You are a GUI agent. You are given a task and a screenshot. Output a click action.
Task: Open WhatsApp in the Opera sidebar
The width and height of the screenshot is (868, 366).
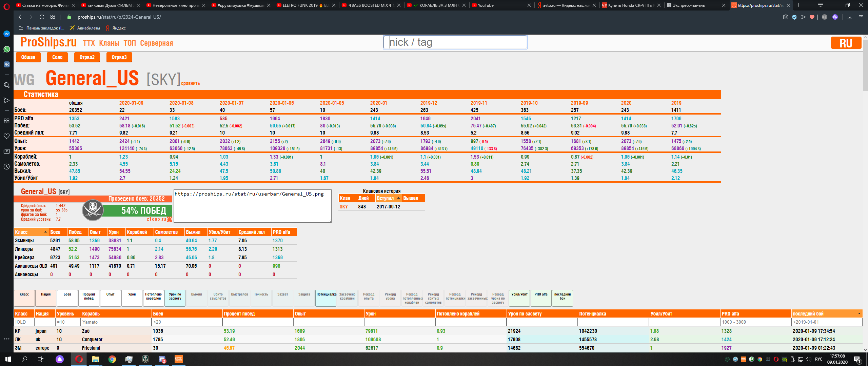[6, 49]
